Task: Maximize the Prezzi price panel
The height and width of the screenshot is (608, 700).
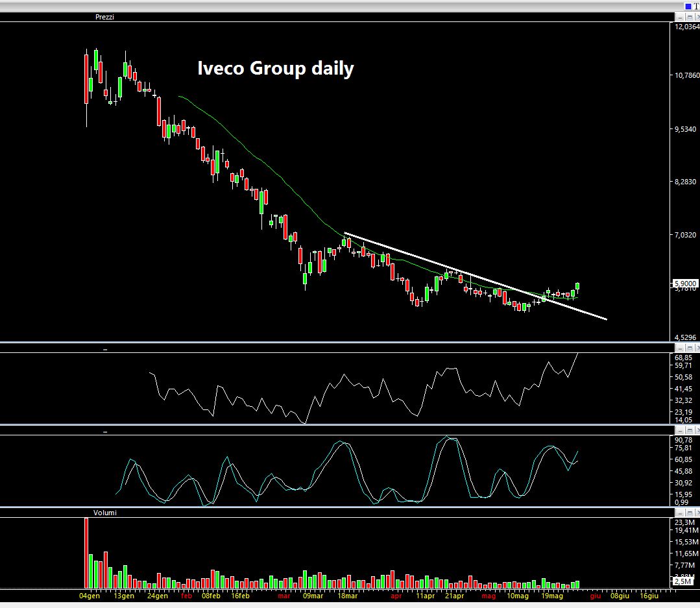Action: (690, 17)
